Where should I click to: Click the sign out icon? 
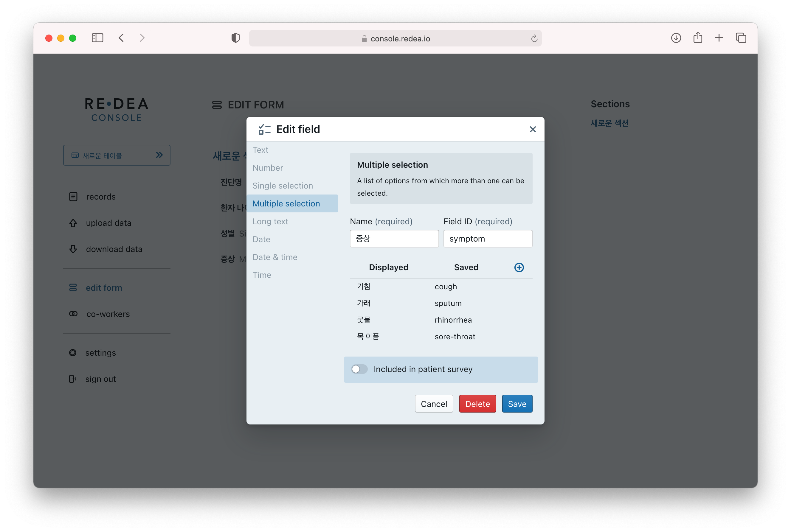73,379
